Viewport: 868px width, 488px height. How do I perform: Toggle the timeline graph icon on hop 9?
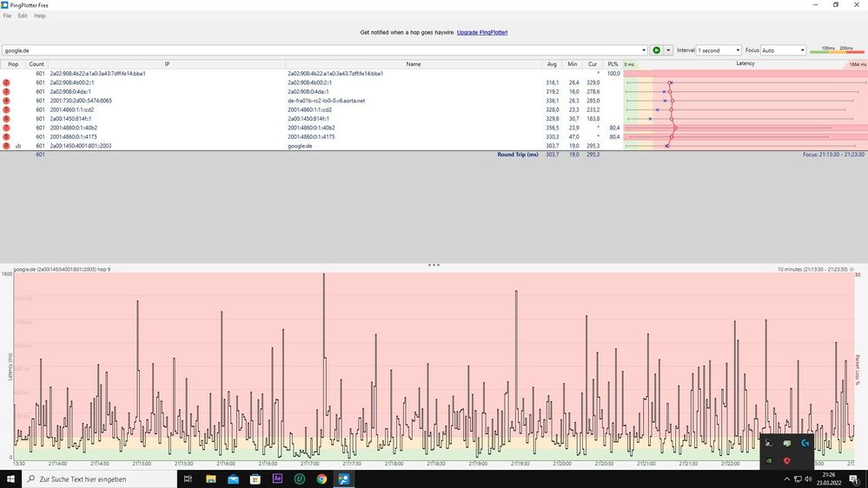click(x=18, y=146)
